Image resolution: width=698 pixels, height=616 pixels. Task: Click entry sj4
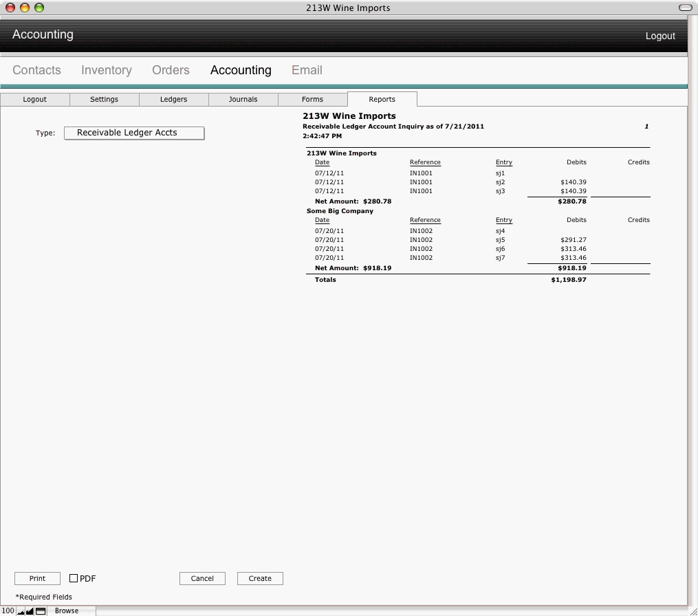click(x=501, y=231)
